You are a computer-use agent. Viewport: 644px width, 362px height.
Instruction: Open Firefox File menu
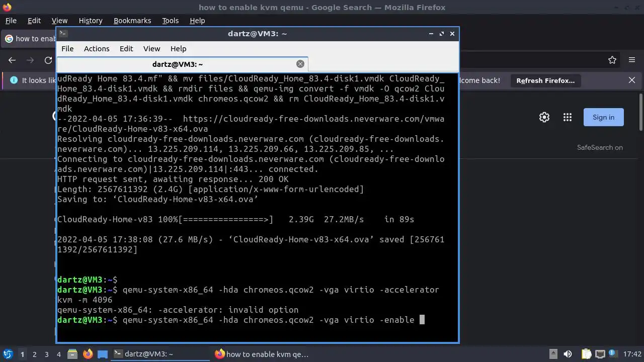coord(11,21)
